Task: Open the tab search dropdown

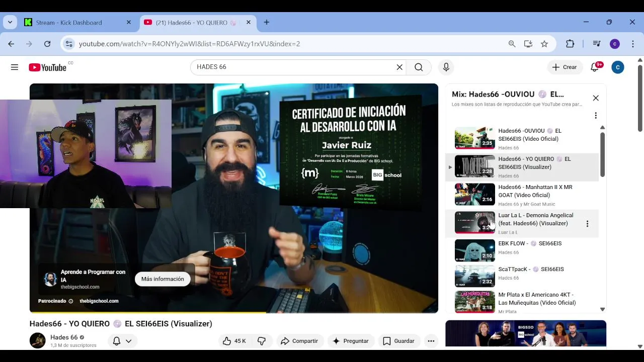Action: tap(10, 22)
